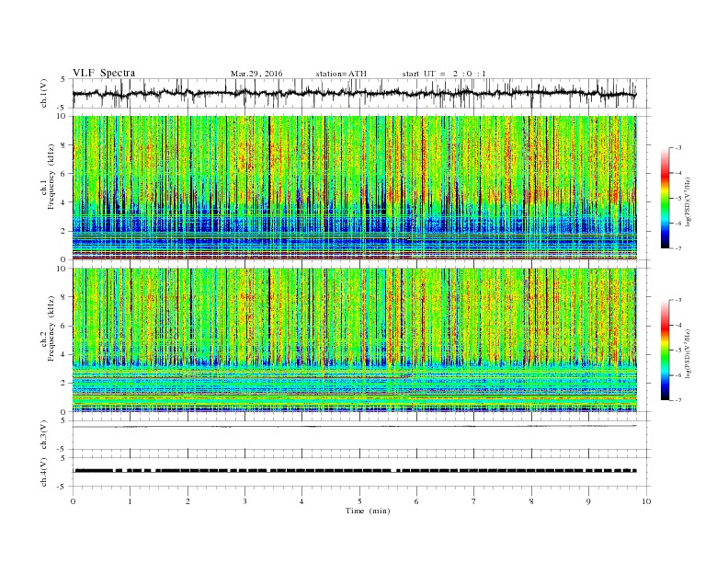
Task: Click the ch.2 spectrogram color scale bar
Action: pos(665,350)
